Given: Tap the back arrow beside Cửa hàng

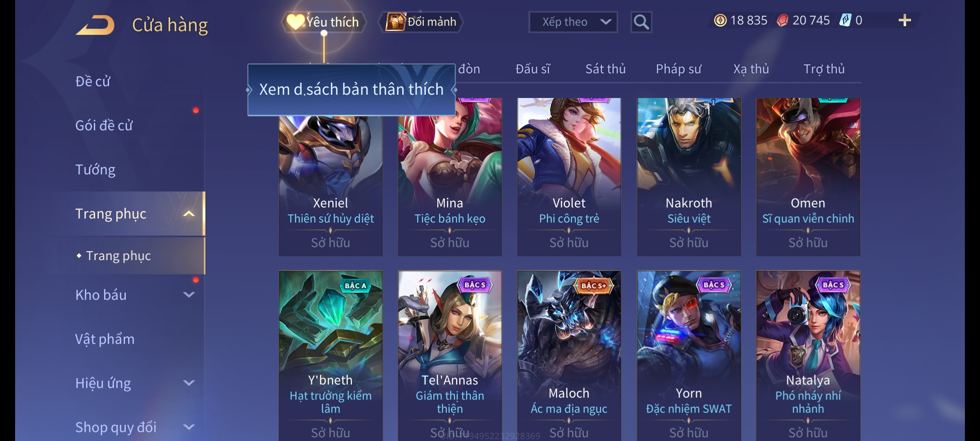Looking at the screenshot, I should pos(95,25).
